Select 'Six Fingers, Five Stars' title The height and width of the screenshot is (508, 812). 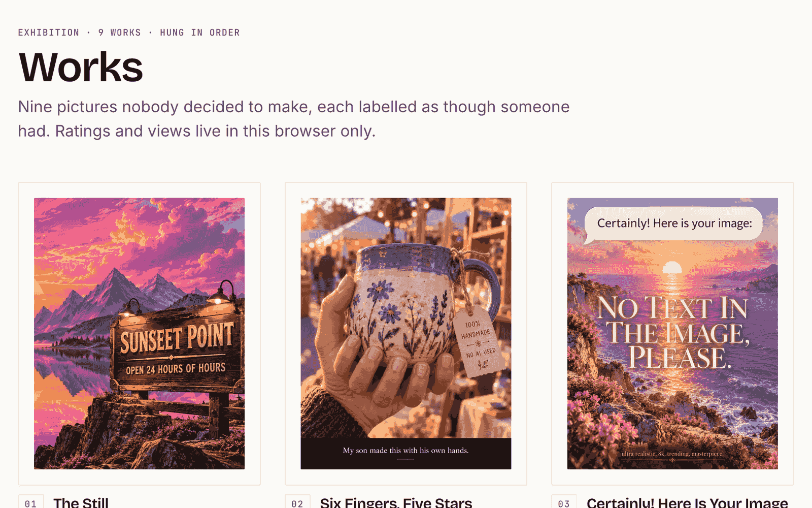(396, 503)
